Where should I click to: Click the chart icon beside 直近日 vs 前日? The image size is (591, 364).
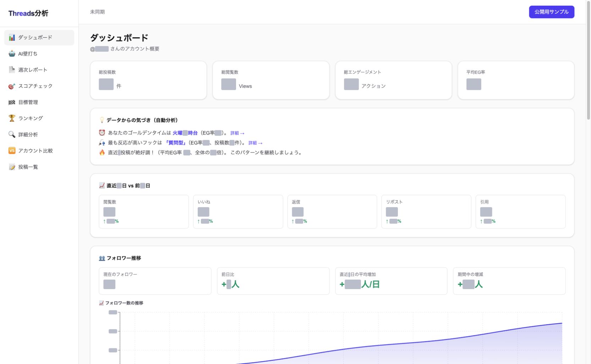click(102, 186)
